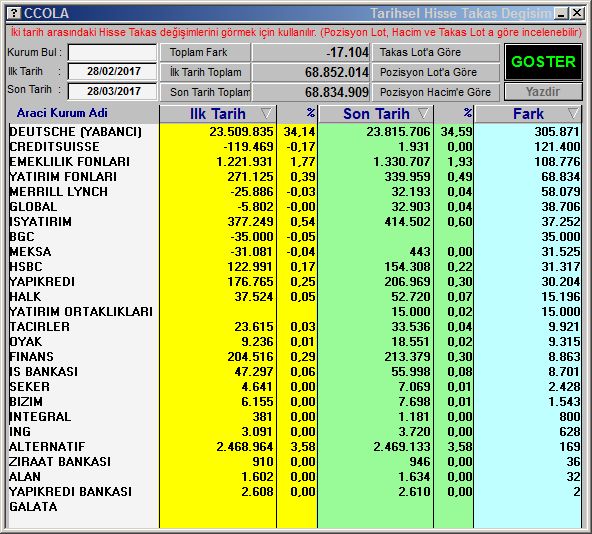Screen dimensions: 592x534
Task: Click the help question mark icon
Action: pos(14,13)
